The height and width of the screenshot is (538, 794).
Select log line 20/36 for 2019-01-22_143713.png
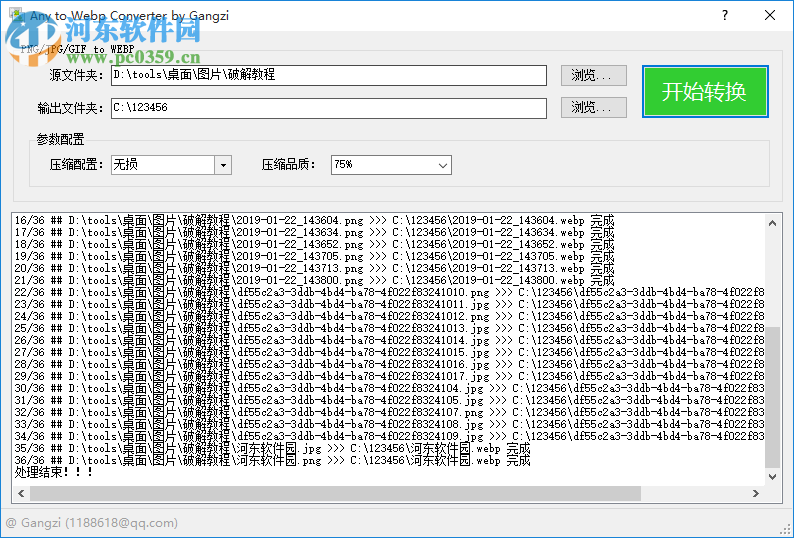click(x=314, y=268)
